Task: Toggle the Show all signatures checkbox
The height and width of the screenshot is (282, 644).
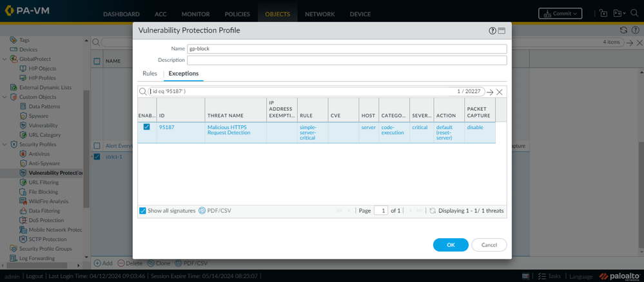Action: (x=143, y=211)
